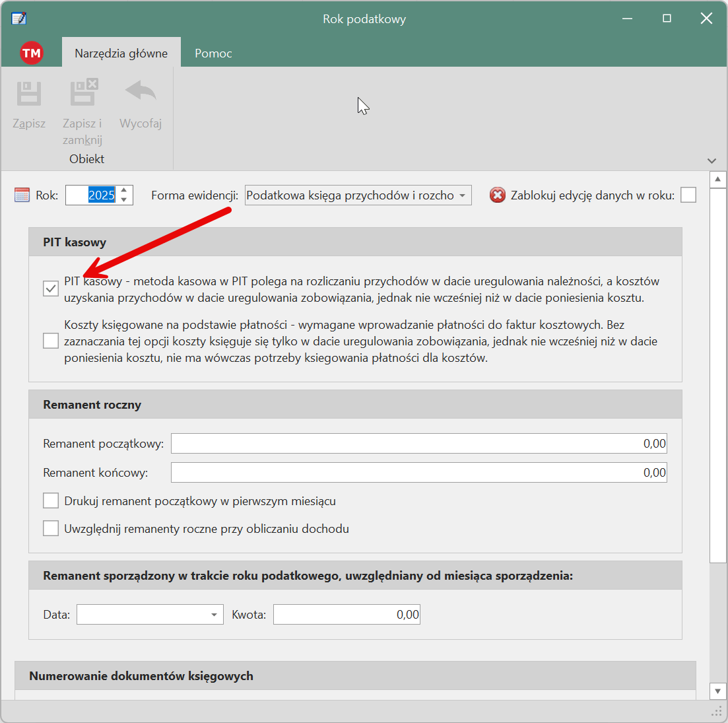Viewport: 728px width, 723px height.
Task: Click the app notepad icon in title bar
Action: pos(19,18)
